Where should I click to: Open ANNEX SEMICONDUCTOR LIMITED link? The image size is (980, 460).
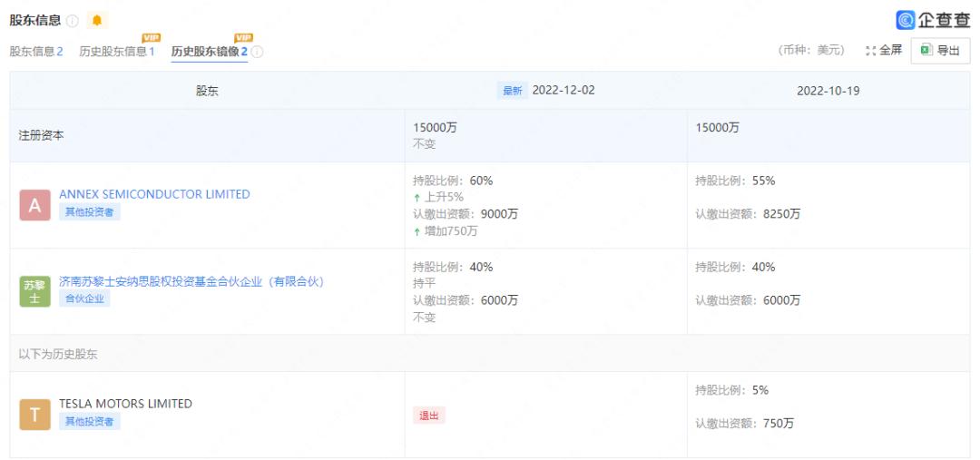tap(154, 194)
